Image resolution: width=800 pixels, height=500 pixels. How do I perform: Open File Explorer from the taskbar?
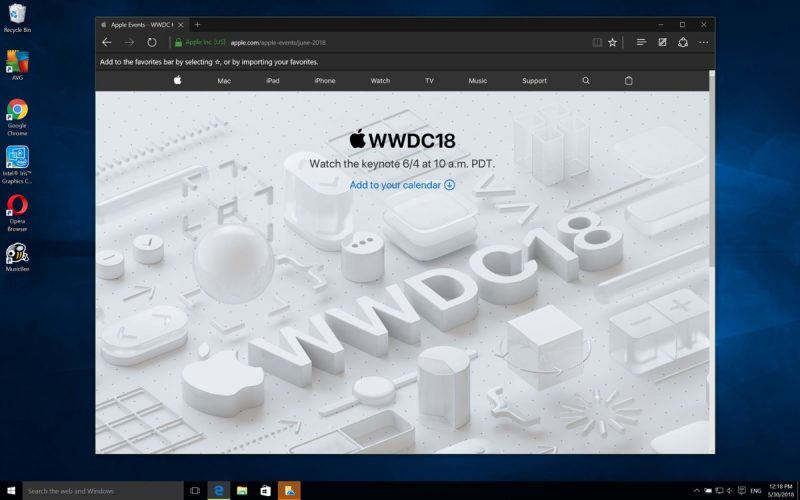click(x=242, y=491)
